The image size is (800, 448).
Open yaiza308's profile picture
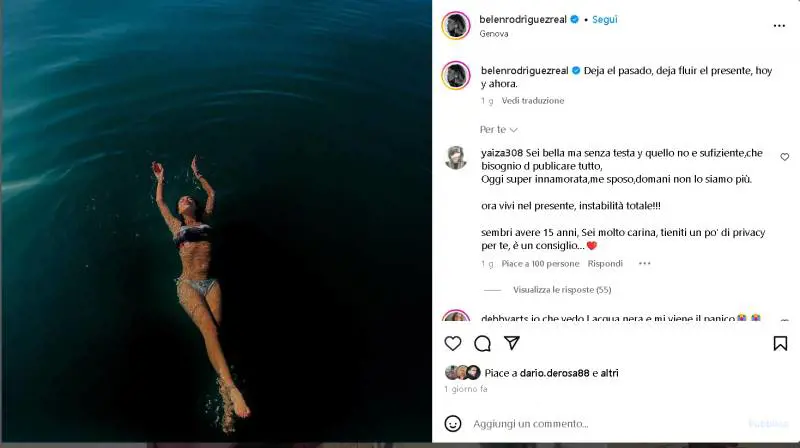tap(456, 157)
